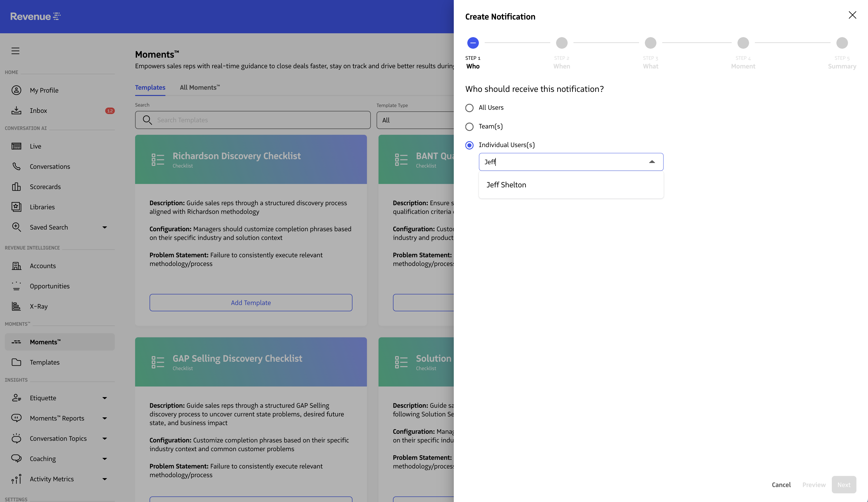
Task: Click the Conversations phone icon
Action: click(16, 166)
